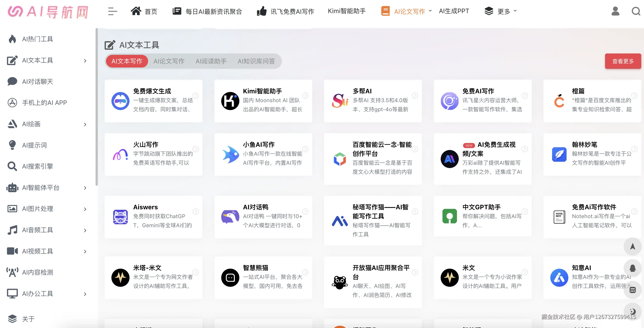
Task: Open the 米文 card title
Action: click(469, 268)
